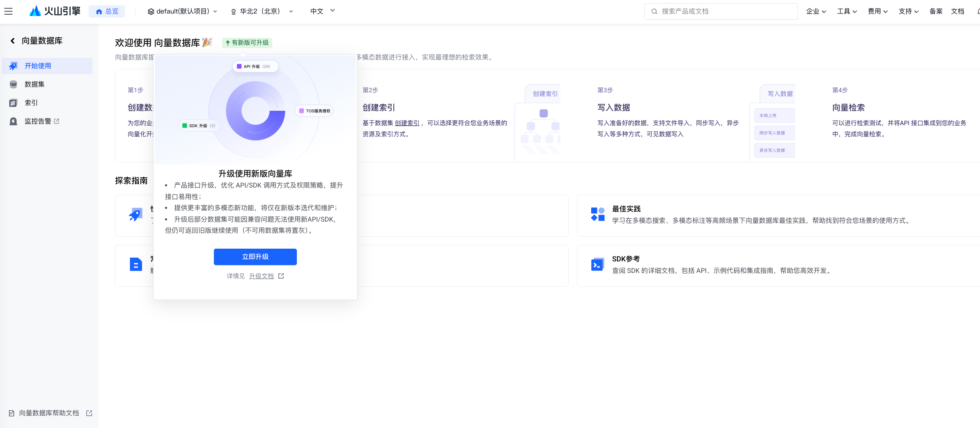
Task: Click the search magnifier icon
Action: tap(654, 11)
